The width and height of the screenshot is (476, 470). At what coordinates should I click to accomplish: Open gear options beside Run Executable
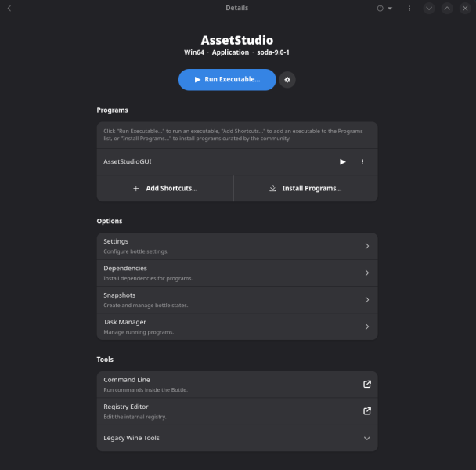[287, 80]
